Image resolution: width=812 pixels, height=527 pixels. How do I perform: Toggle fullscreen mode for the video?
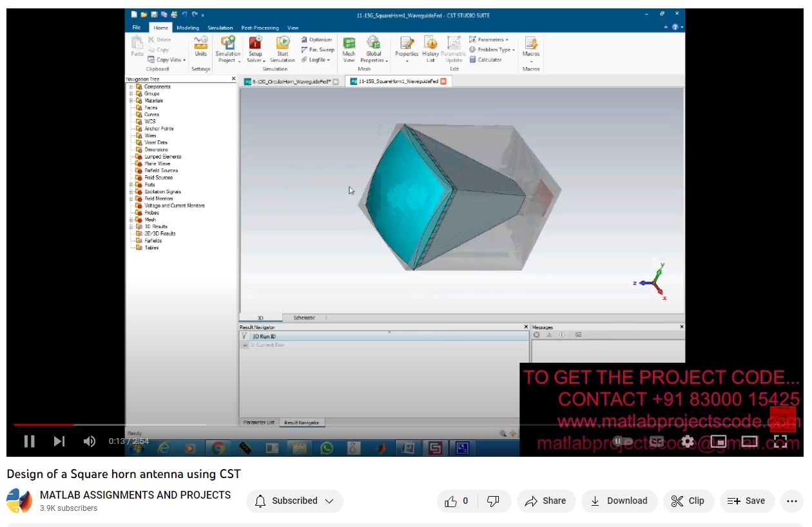(x=780, y=441)
